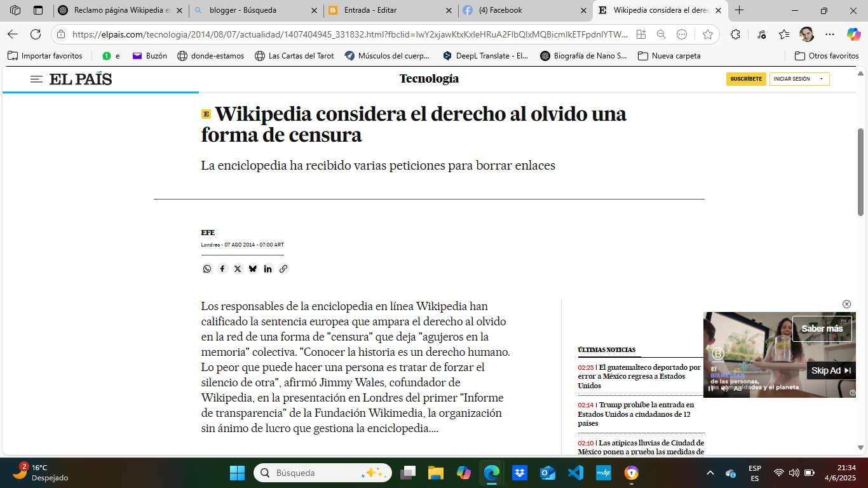Open Visual Studio Code from the taskbar

pos(576,473)
